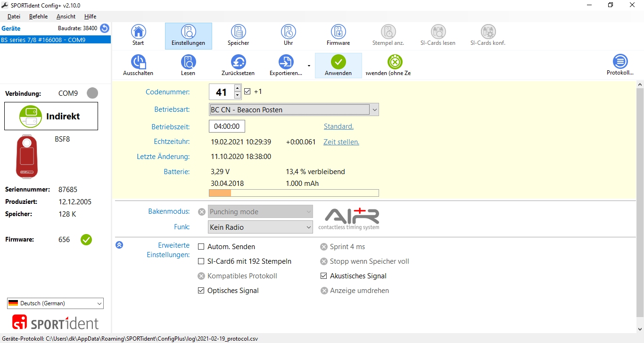
Task: Click the gray connection status indicator
Action: click(92, 93)
